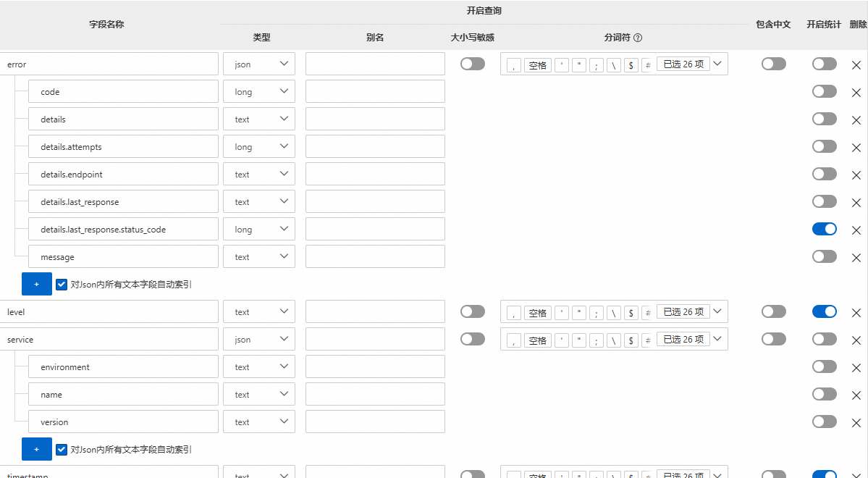868x478 pixels.
Task: Click 空格 delimiter tag in error row
Action: (x=537, y=65)
